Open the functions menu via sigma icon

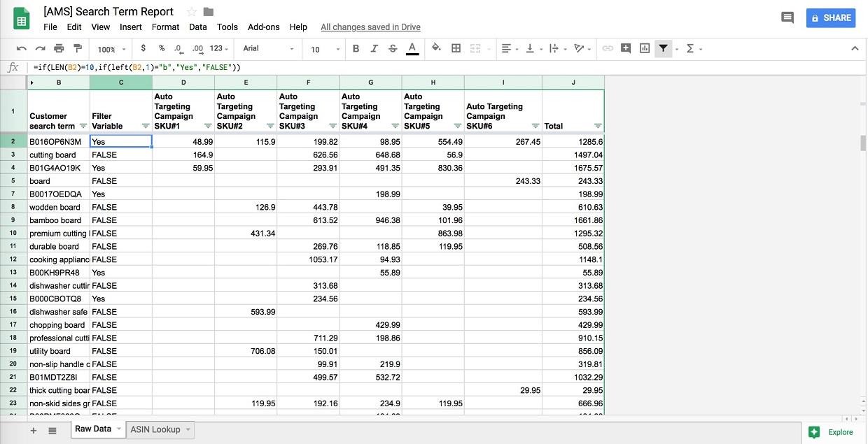coord(691,48)
